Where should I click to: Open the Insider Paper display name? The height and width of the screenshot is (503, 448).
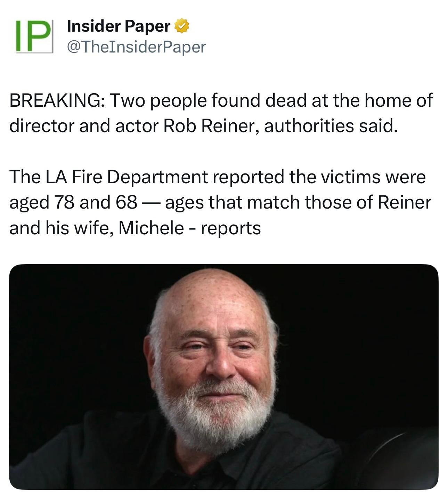point(119,26)
